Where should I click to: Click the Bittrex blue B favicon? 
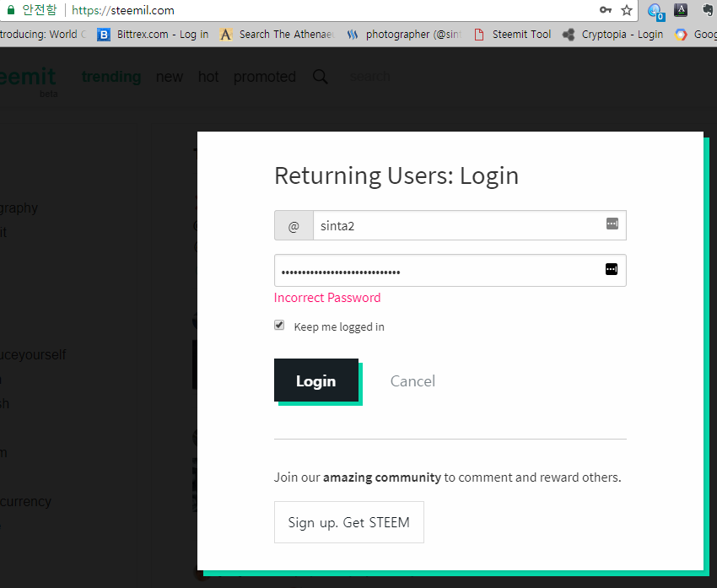click(x=104, y=35)
